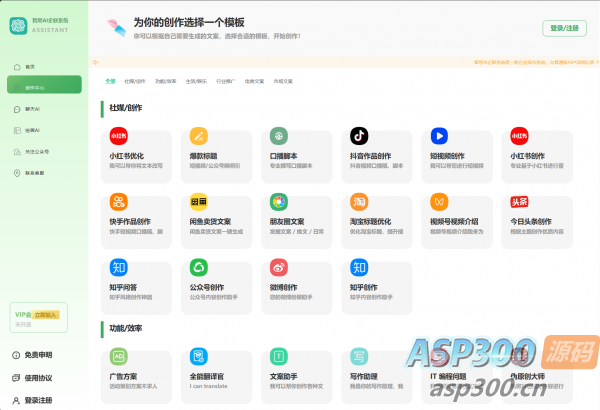This screenshot has height=410, width=600.
Task: Click the announcement speaker icon
Action: [95, 62]
